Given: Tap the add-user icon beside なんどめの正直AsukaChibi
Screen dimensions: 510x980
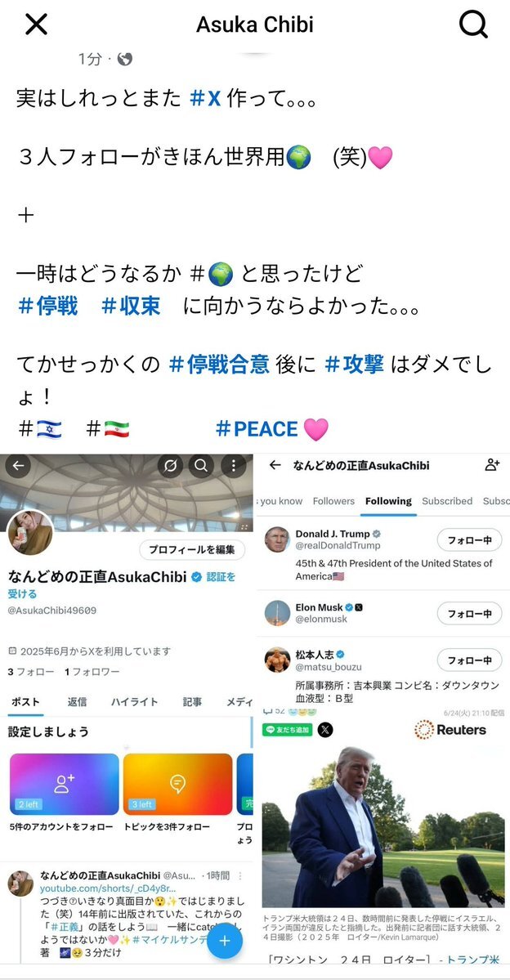Looking at the screenshot, I should (493, 465).
